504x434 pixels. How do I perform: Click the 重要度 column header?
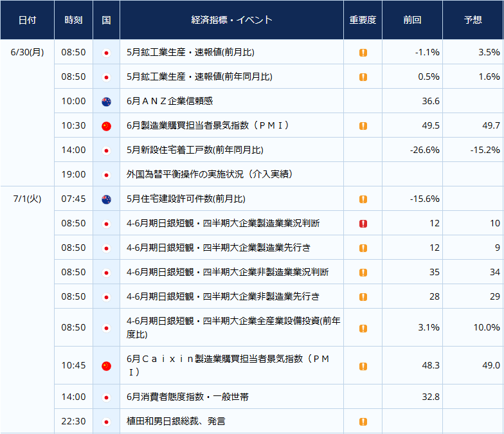pos(363,20)
